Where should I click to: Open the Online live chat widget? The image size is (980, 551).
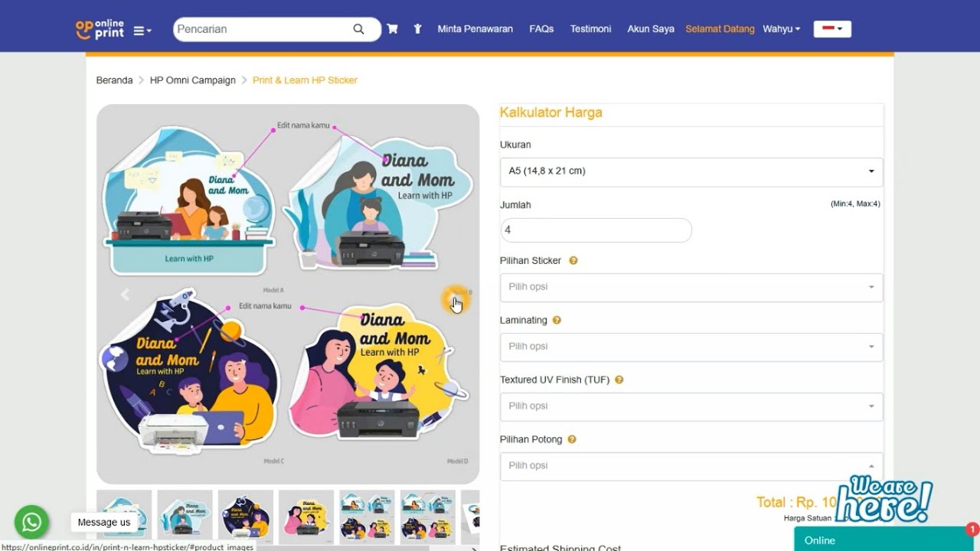[x=884, y=540]
